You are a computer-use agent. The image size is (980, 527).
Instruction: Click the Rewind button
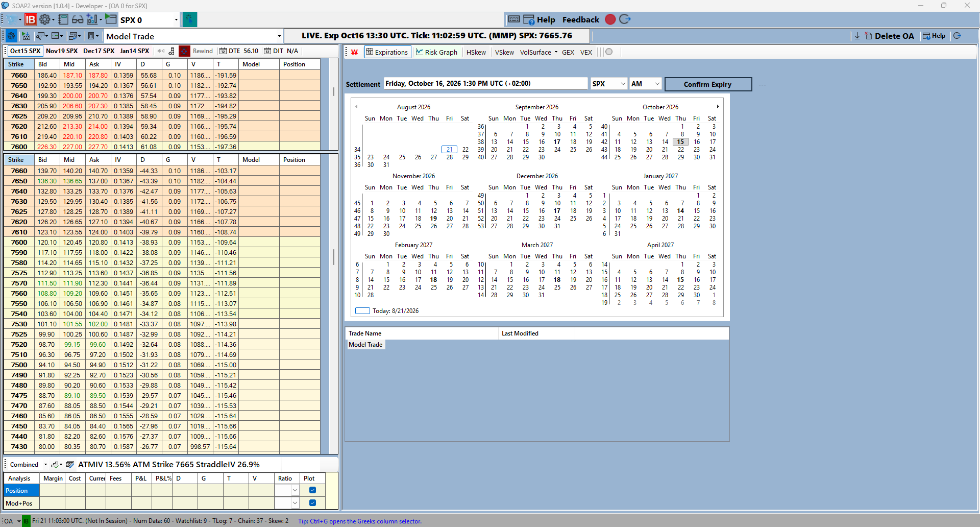[x=203, y=51]
